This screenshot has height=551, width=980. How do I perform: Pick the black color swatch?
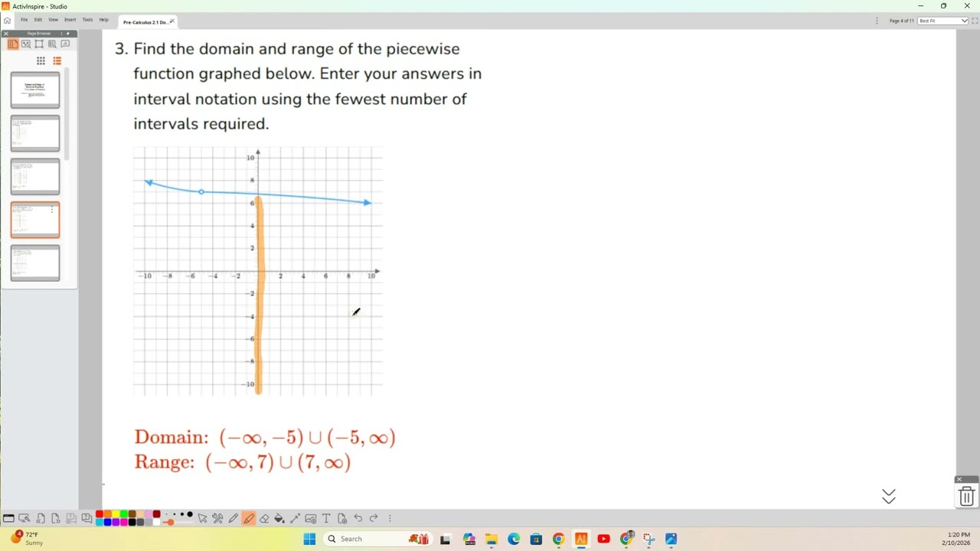(x=132, y=522)
